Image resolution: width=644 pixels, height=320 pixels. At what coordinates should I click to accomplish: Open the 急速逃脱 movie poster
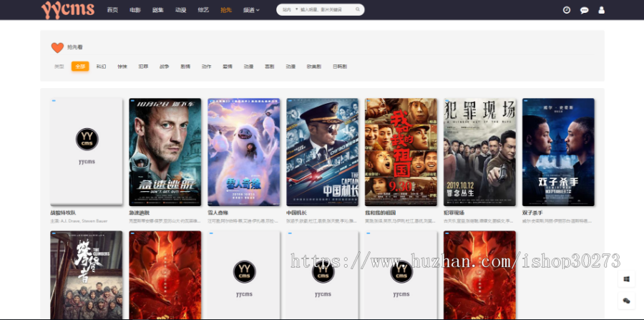[x=165, y=152]
